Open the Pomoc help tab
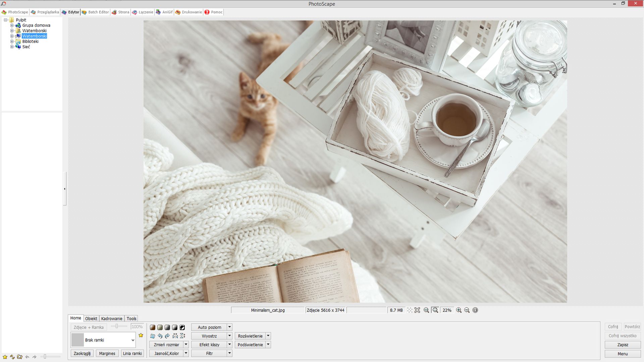 coord(214,12)
